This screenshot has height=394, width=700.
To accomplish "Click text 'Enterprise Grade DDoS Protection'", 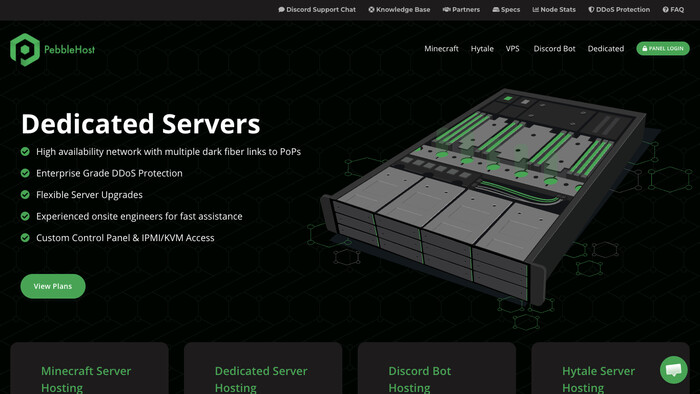I will click(109, 173).
